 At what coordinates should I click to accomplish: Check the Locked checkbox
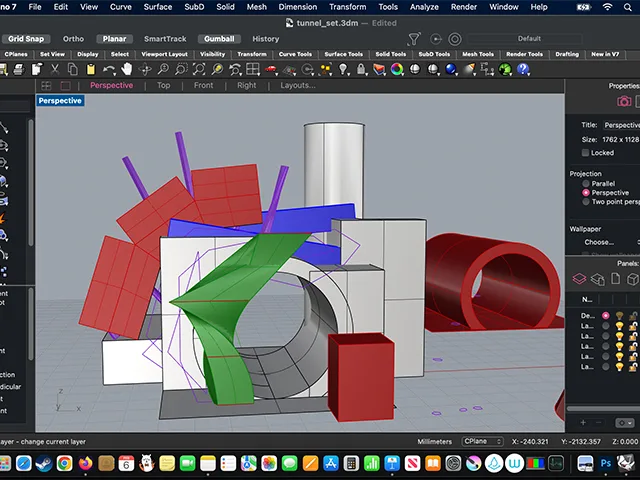point(585,153)
